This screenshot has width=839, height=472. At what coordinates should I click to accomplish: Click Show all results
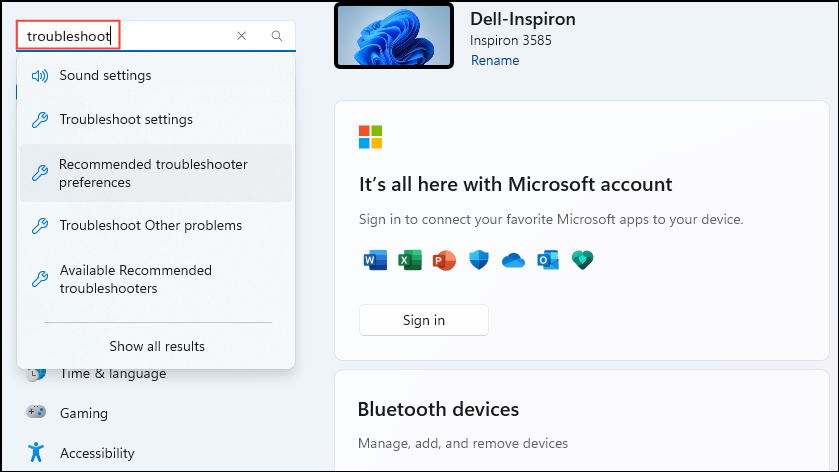coord(157,346)
